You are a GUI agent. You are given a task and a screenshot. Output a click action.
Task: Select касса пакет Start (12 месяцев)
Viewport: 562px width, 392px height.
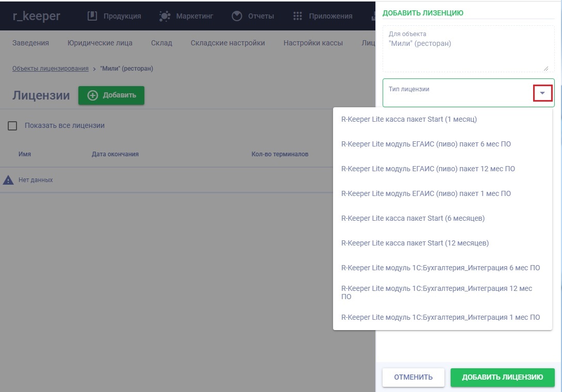(x=442, y=243)
